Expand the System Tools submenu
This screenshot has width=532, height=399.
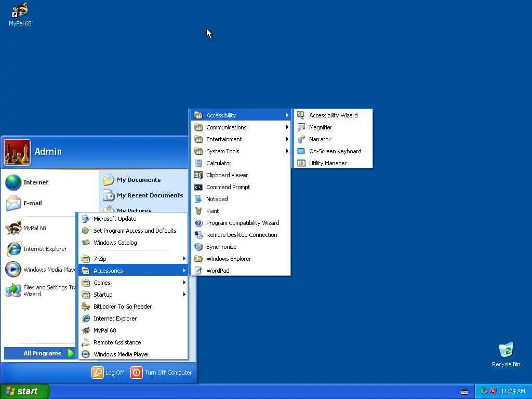tap(241, 151)
